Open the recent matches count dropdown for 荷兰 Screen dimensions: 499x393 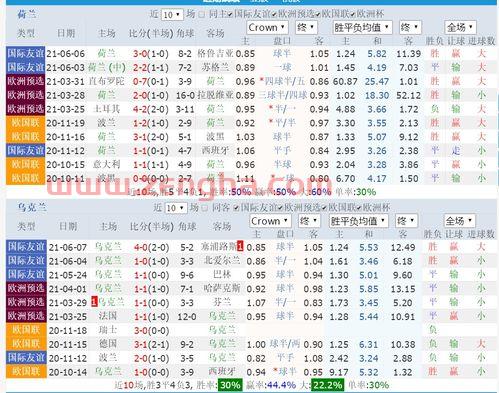coord(172,15)
